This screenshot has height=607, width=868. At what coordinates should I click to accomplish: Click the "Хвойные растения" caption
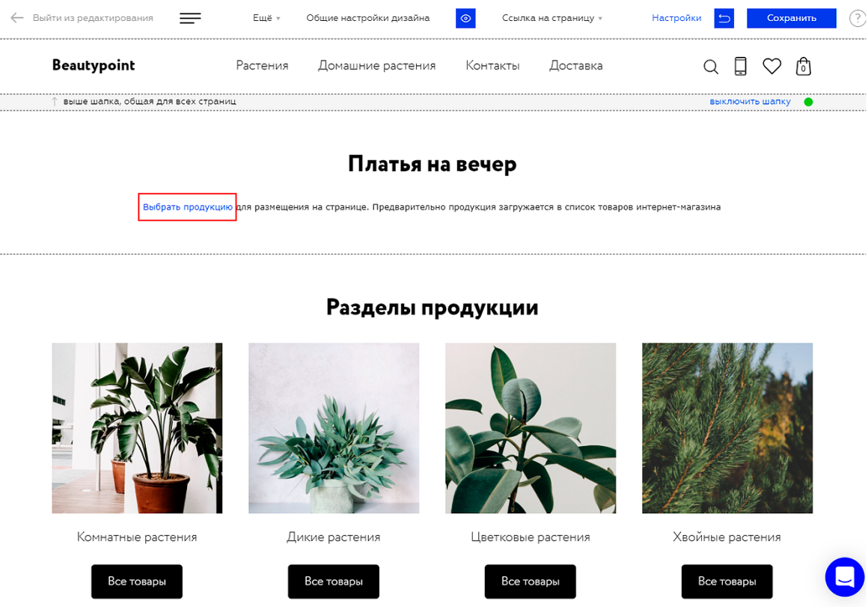pyautogui.click(x=727, y=537)
